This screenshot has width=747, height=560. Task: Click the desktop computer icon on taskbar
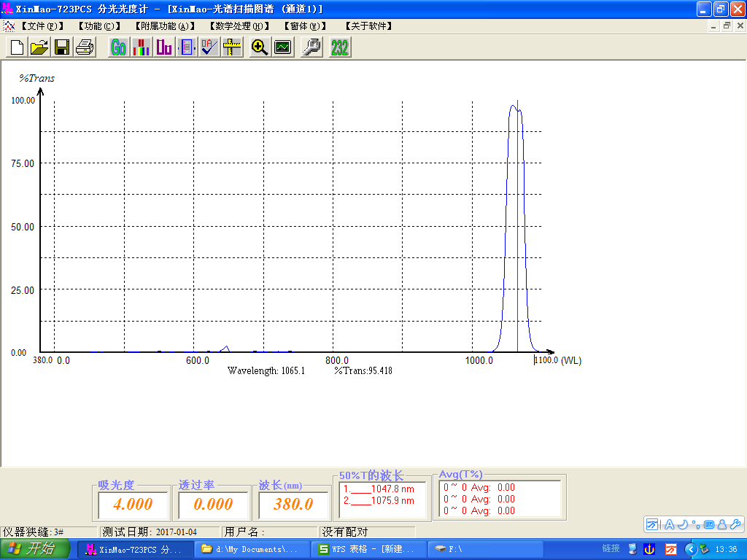pyautogui.click(x=632, y=549)
